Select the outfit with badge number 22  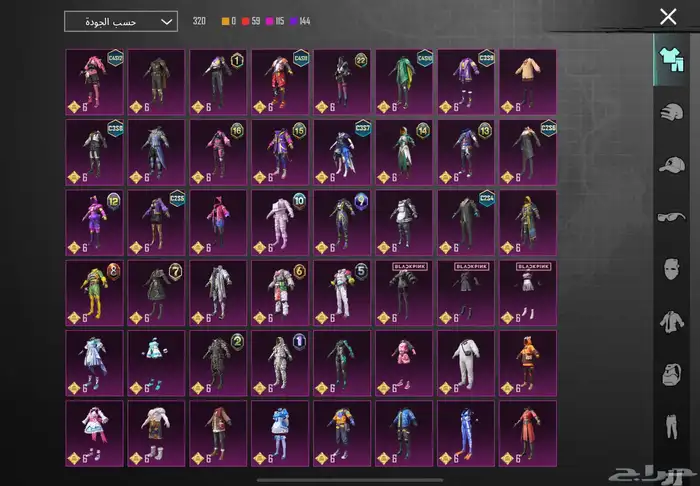(342, 82)
